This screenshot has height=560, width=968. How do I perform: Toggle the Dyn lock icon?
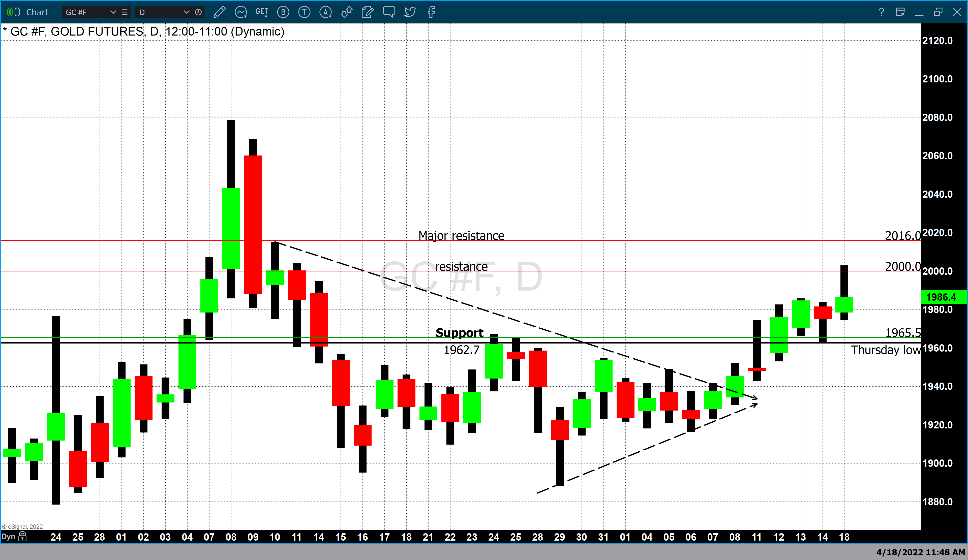point(23,537)
